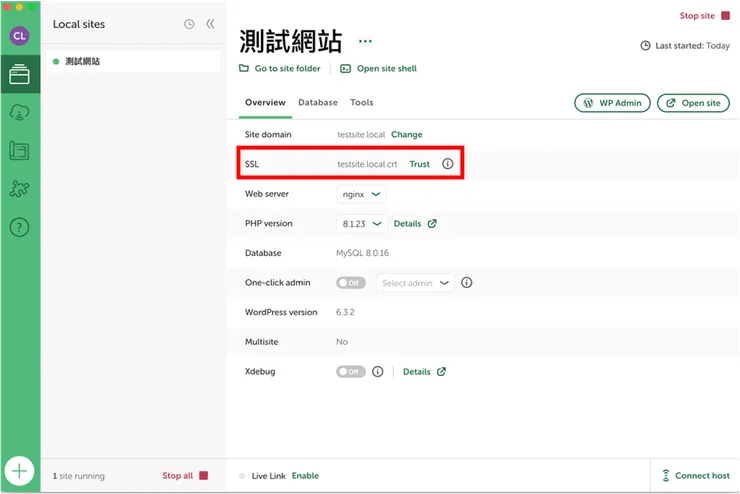The image size is (740, 494).
Task: Click the recent sites clock icon
Action: point(189,24)
